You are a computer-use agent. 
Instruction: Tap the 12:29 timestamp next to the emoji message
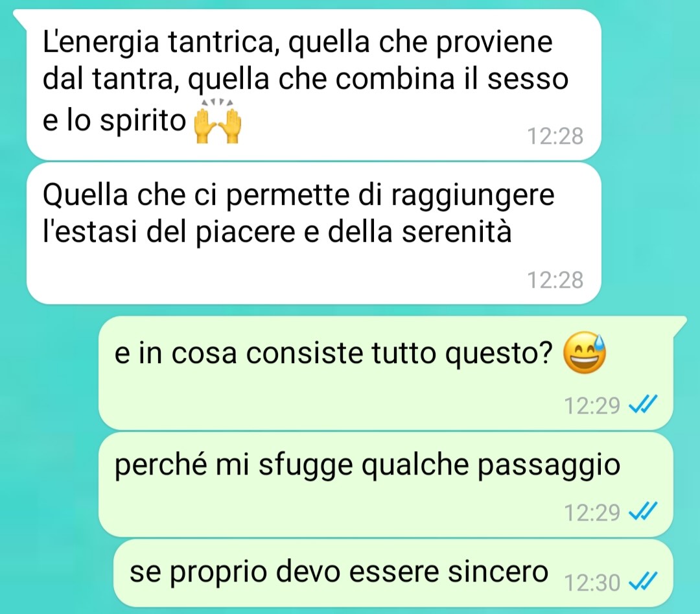tap(592, 405)
